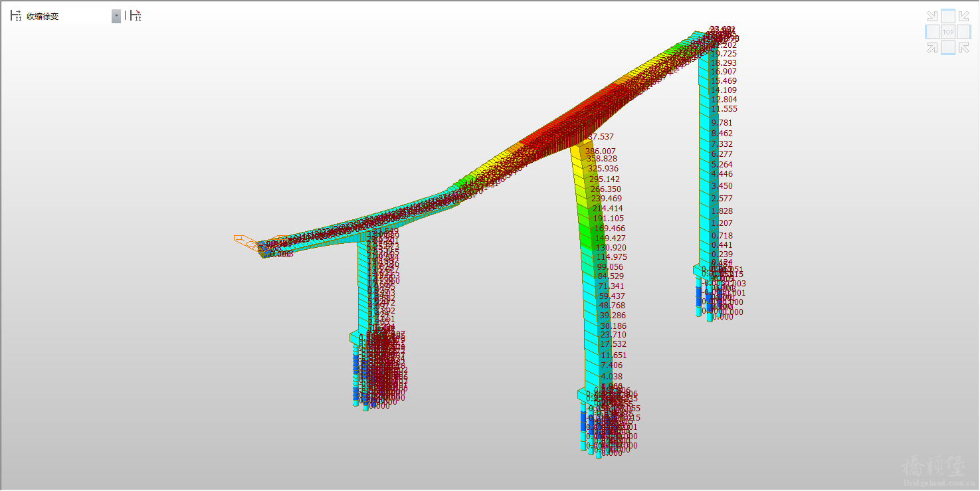This screenshot has width=980, height=491.
Task: Click the value 48.768 label
Action: point(612,306)
